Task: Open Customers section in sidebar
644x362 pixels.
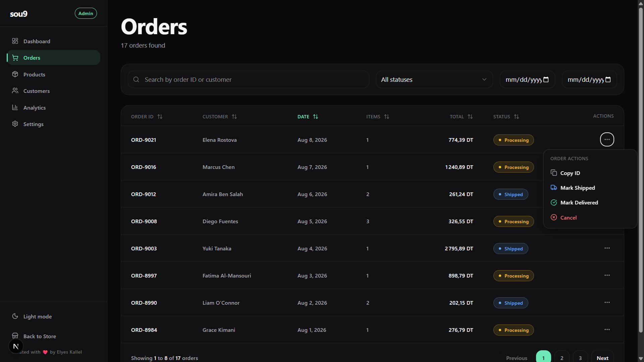Action: tap(53, 91)
